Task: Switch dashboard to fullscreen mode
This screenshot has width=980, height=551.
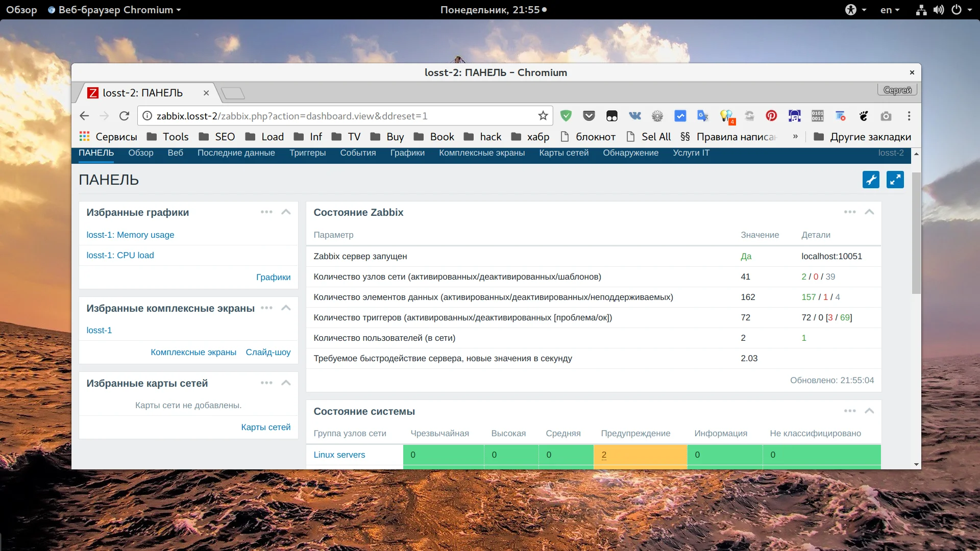Action: (x=895, y=180)
